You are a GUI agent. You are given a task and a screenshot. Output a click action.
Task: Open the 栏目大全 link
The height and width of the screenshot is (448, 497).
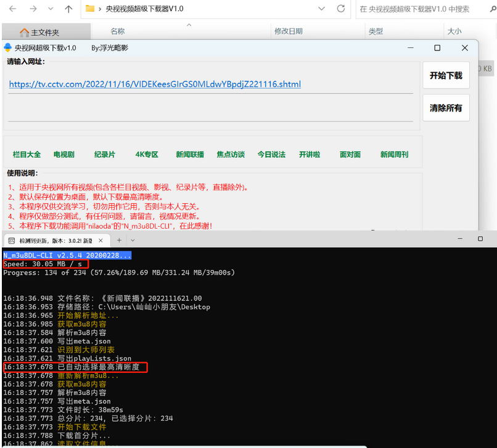(27, 155)
